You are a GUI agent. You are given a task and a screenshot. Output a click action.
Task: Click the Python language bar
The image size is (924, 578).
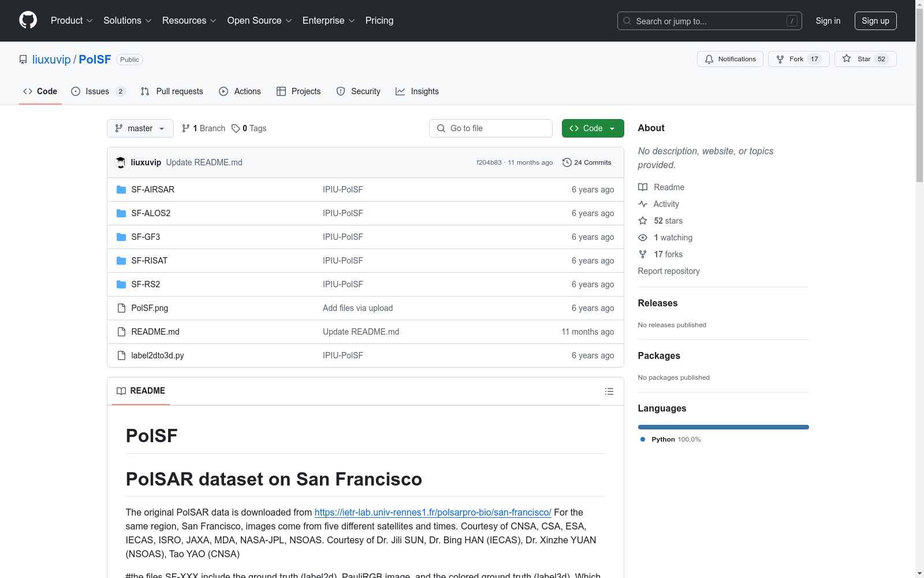724,427
